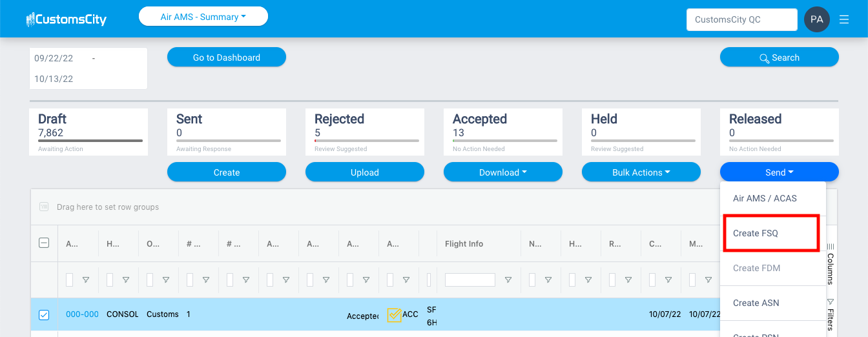Open the hamburger menu icon

844,19
